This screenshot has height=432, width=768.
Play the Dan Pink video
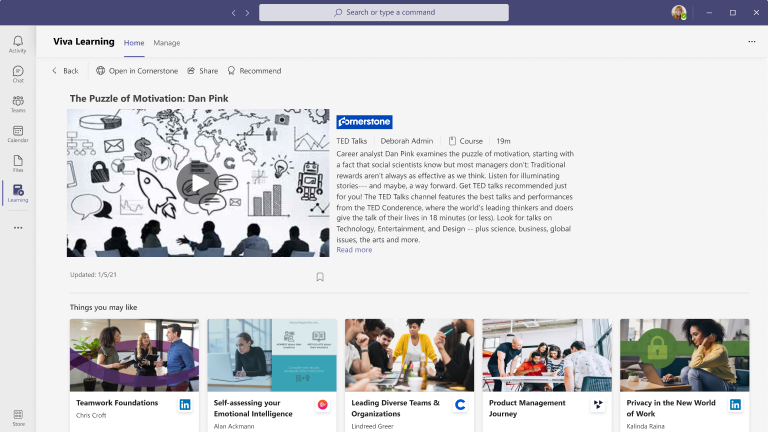point(198,183)
